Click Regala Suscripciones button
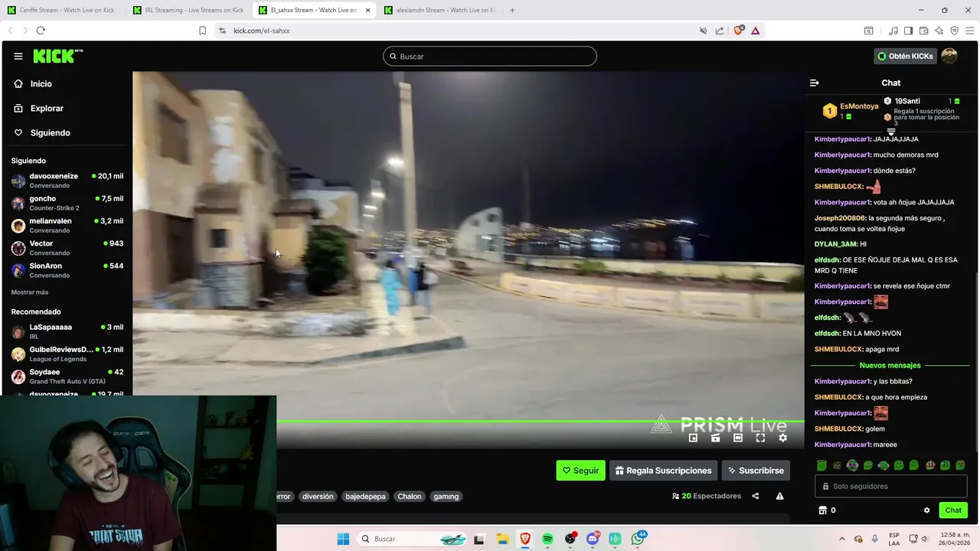Viewport: 980px width, 551px height. click(663, 471)
